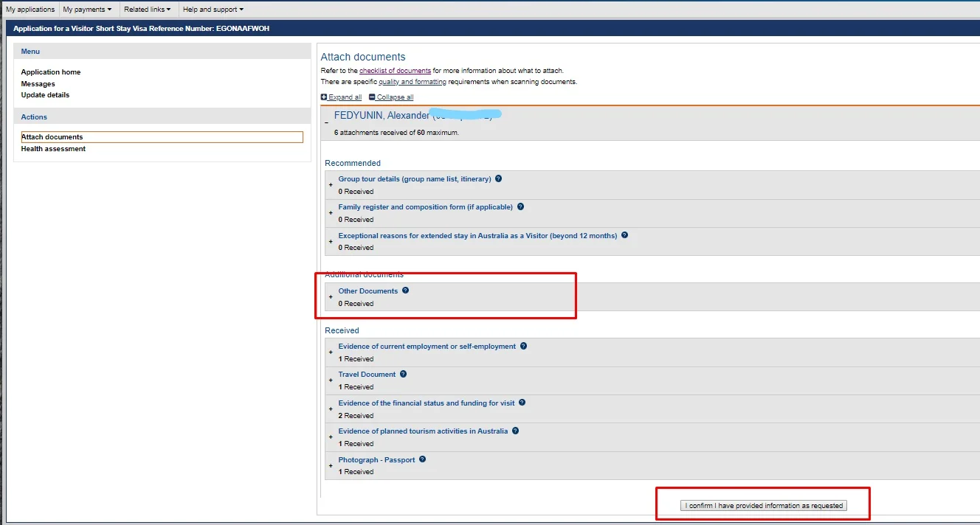Go to My applications
Screen dimensions: 980x525
pyautogui.click(x=30, y=10)
